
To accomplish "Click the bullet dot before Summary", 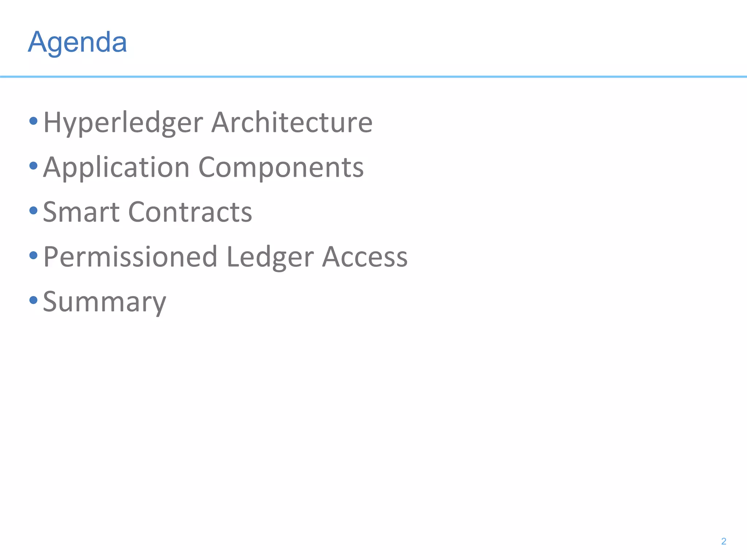I will click(34, 300).
